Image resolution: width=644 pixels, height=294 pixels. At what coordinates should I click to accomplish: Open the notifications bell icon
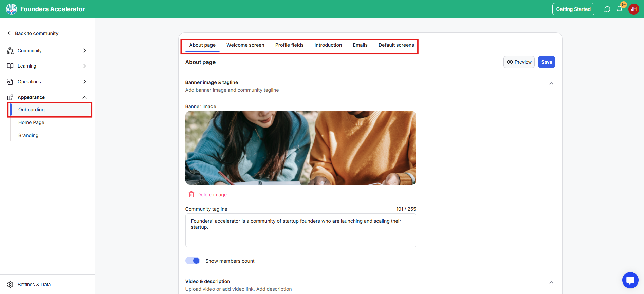tap(620, 9)
